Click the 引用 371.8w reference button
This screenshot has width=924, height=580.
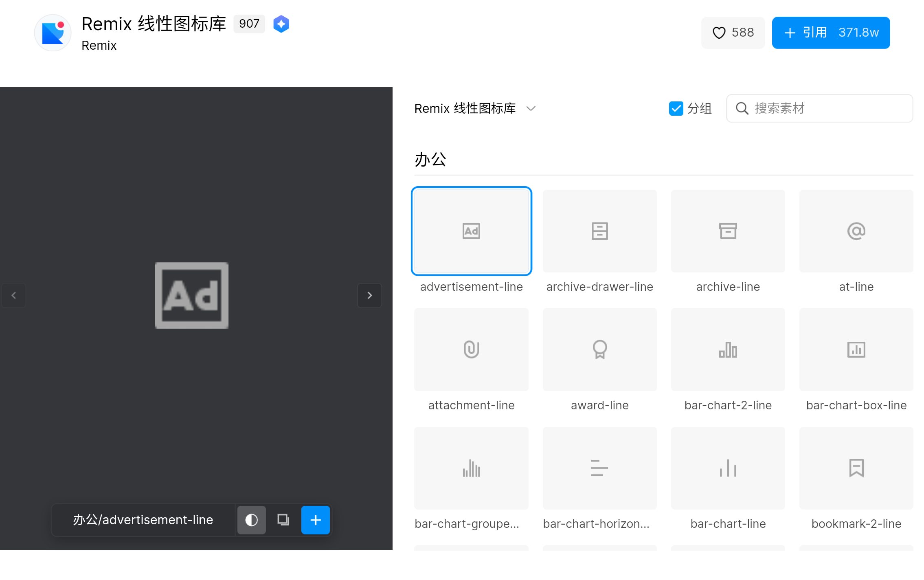(831, 33)
